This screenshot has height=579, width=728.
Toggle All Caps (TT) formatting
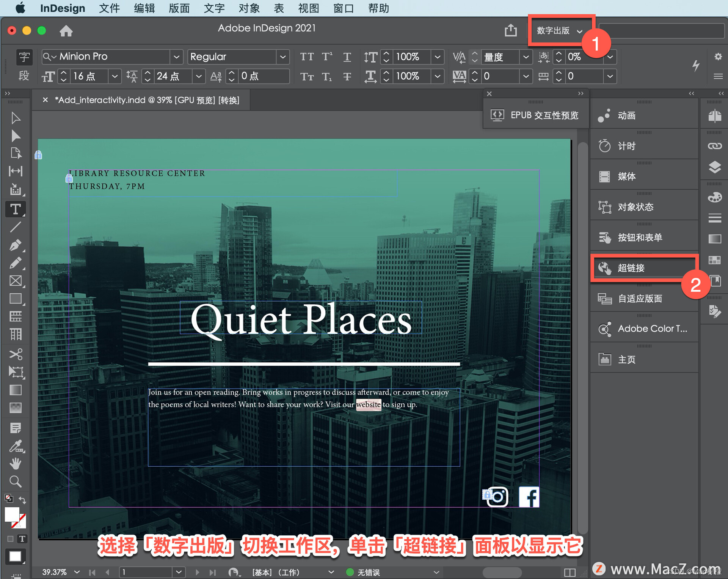click(307, 57)
